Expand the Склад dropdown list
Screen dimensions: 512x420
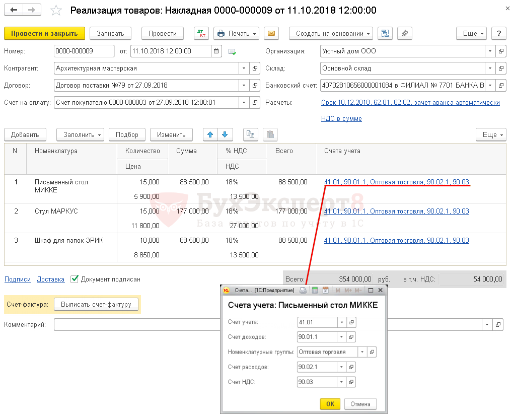click(490, 68)
